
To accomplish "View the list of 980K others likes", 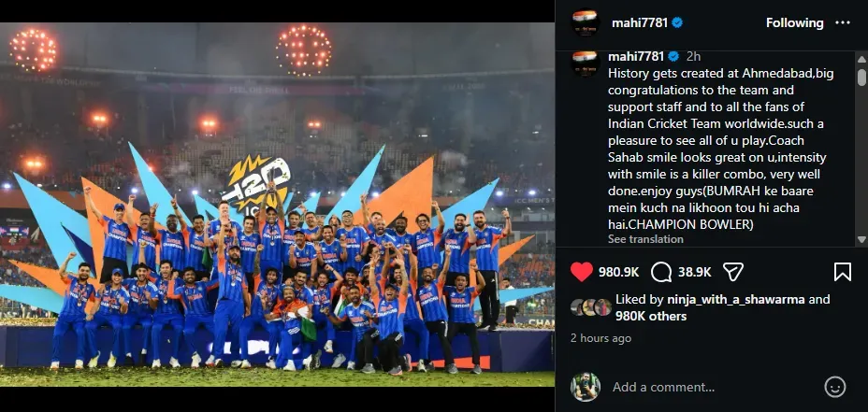I will coord(651,317).
